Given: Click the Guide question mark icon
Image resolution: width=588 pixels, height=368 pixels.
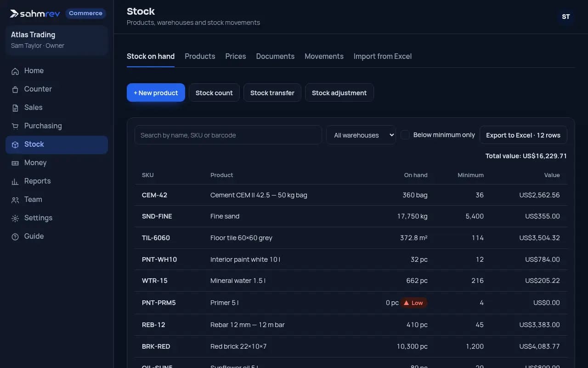Looking at the screenshot, I should coord(15,236).
